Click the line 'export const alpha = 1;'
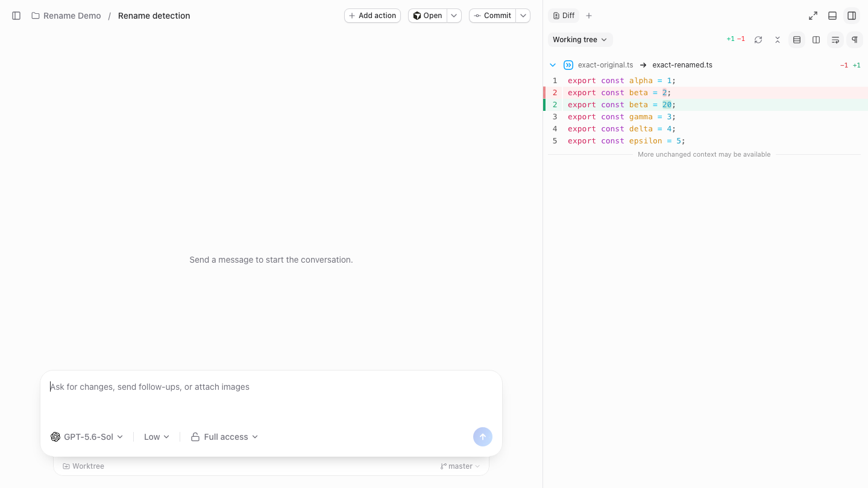 point(705,81)
